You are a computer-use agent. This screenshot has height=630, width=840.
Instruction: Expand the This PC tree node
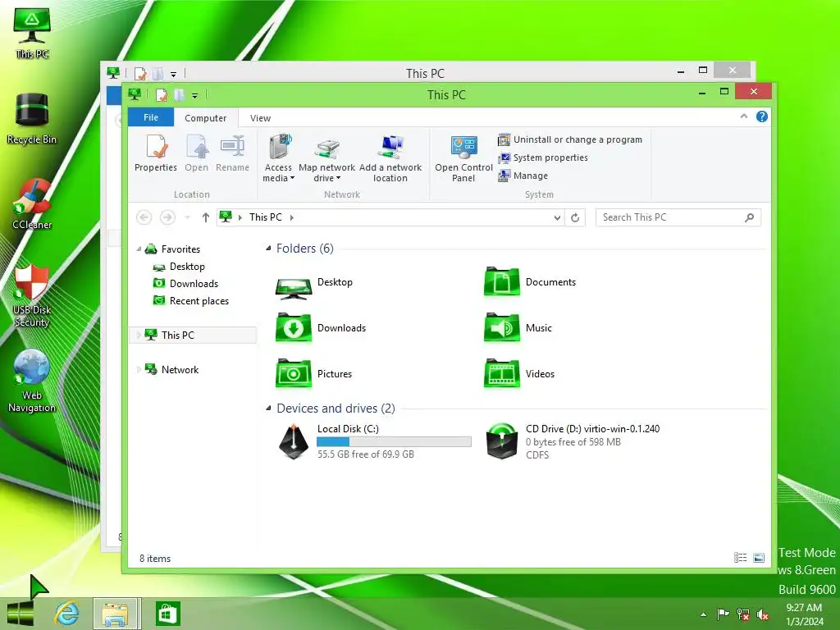point(139,336)
